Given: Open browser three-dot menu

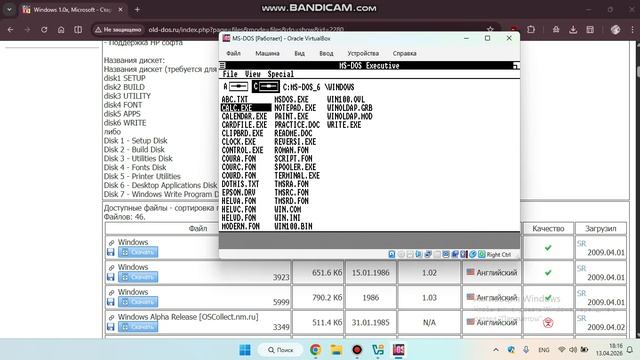Looking at the screenshot, I should (632, 29).
